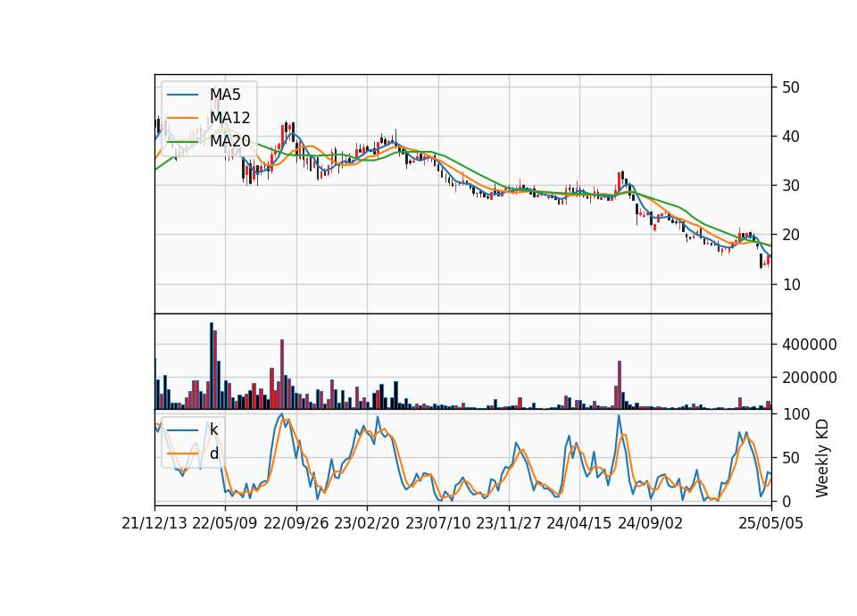Click the volume axis value 200000
Viewport: 857px width, 616px height.
coord(810,378)
